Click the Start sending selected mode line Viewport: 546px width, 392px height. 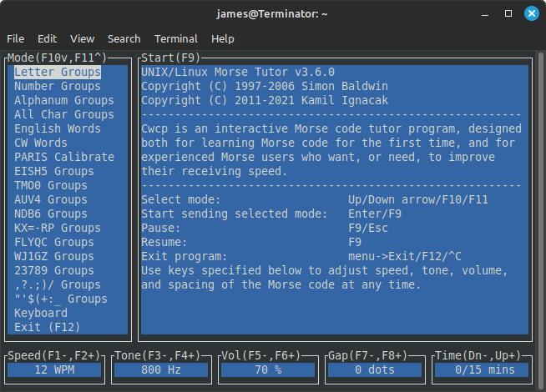[271, 214]
